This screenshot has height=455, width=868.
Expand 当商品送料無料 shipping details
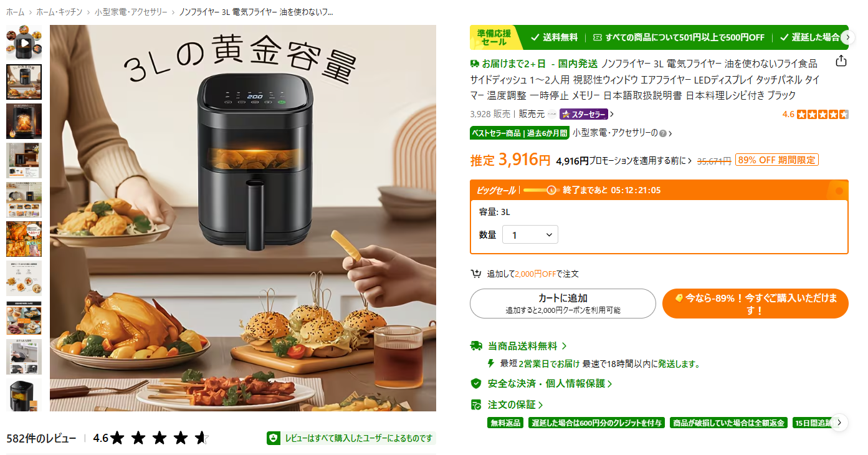pyautogui.click(x=527, y=345)
